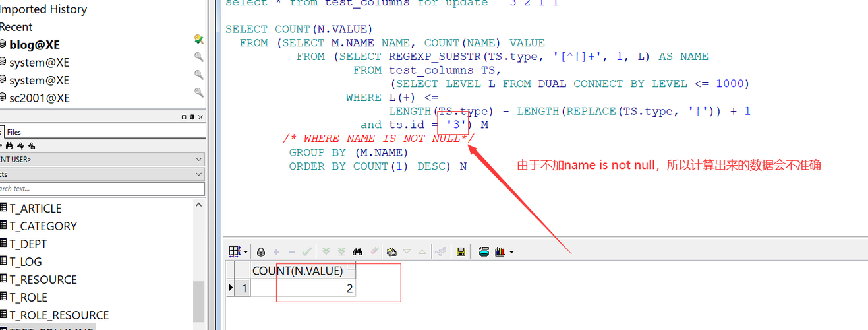
Task: Click the key icon beside blog@XE
Action: click(x=198, y=39)
